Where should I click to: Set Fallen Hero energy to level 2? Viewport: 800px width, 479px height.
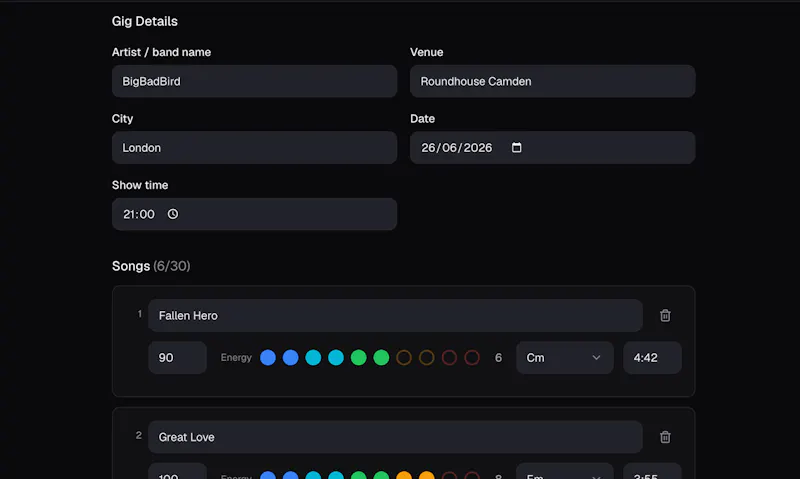pyautogui.click(x=290, y=358)
